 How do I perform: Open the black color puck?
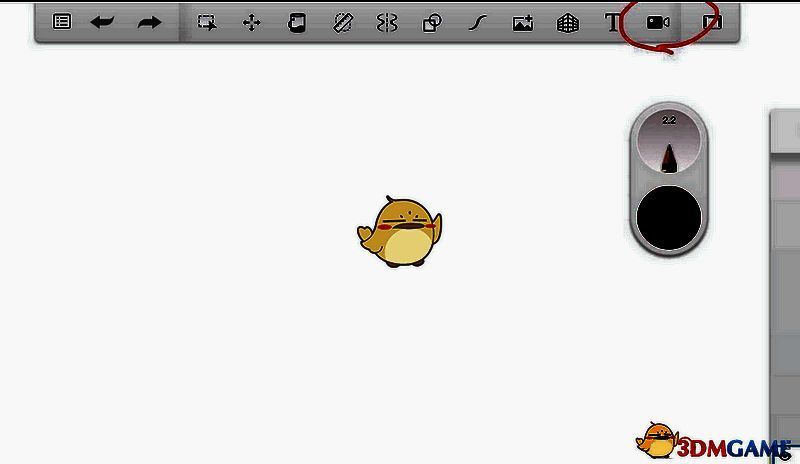[669, 216]
